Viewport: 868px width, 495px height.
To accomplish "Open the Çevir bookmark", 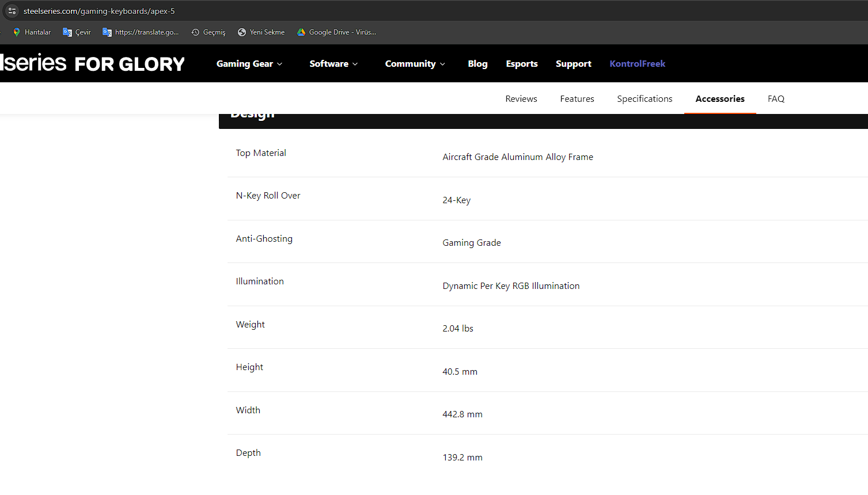I will tap(77, 32).
